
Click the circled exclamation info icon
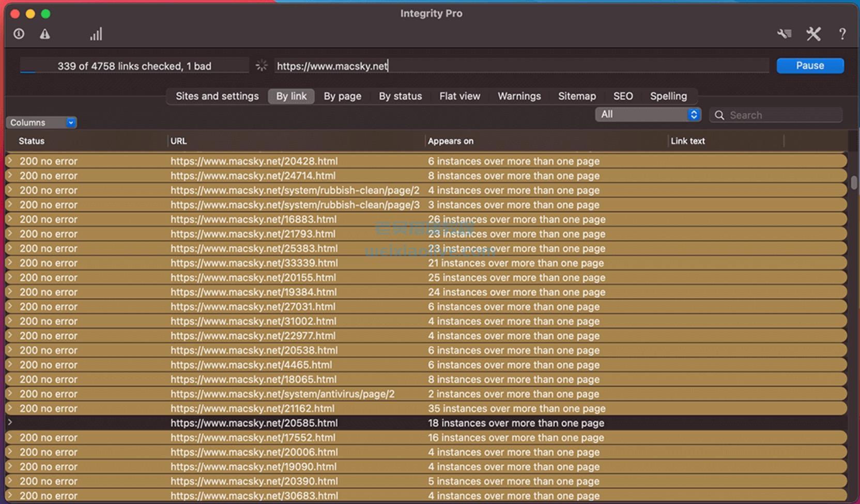19,34
